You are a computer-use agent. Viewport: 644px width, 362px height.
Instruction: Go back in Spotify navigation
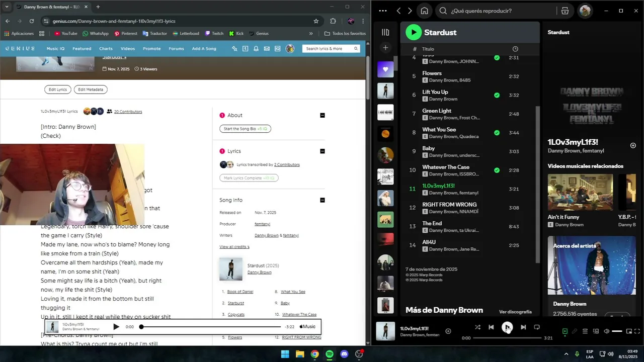398,11
